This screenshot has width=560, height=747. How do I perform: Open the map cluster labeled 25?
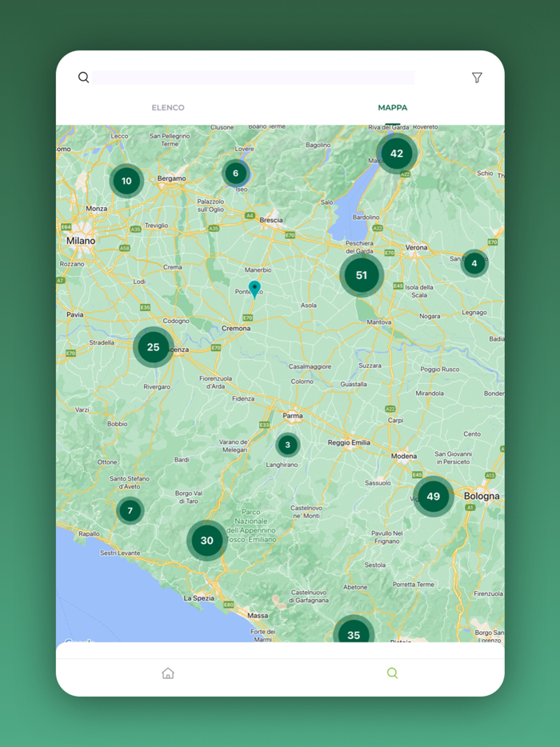(153, 347)
